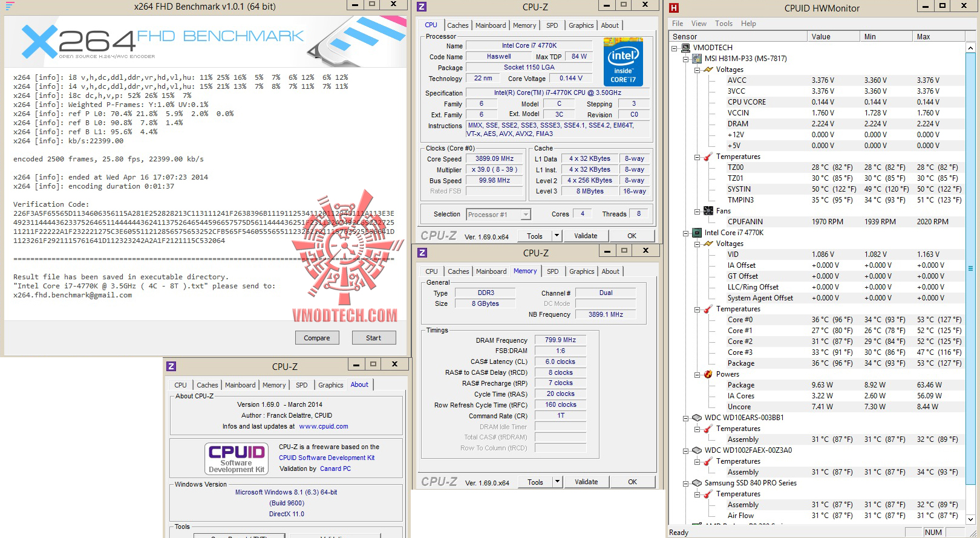The width and height of the screenshot is (980, 538).
Task: Click the Z title icon of CPU-Z Memory window
Action: coord(422,253)
